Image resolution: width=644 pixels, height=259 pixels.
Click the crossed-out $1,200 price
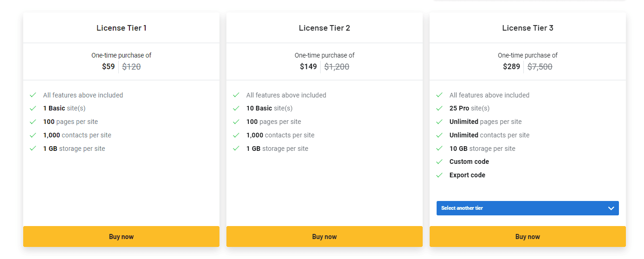coord(337,67)
